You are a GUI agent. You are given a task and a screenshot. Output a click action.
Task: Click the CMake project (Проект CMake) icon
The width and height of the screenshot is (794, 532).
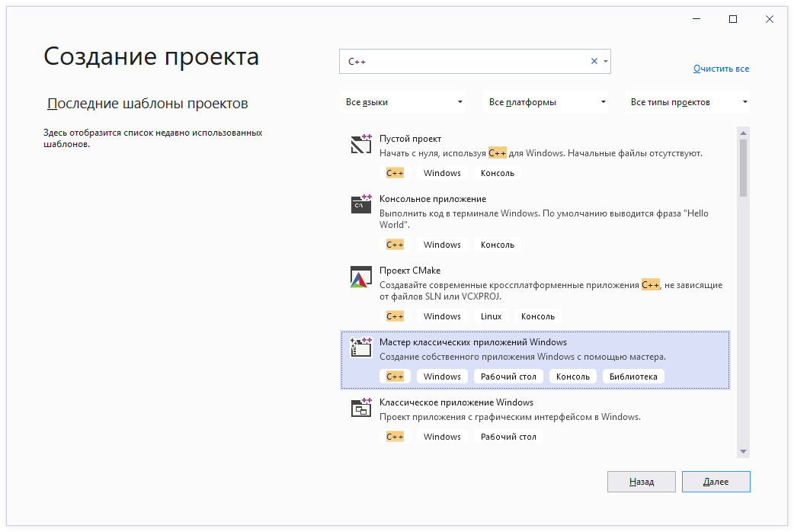[x=360, y=277]
